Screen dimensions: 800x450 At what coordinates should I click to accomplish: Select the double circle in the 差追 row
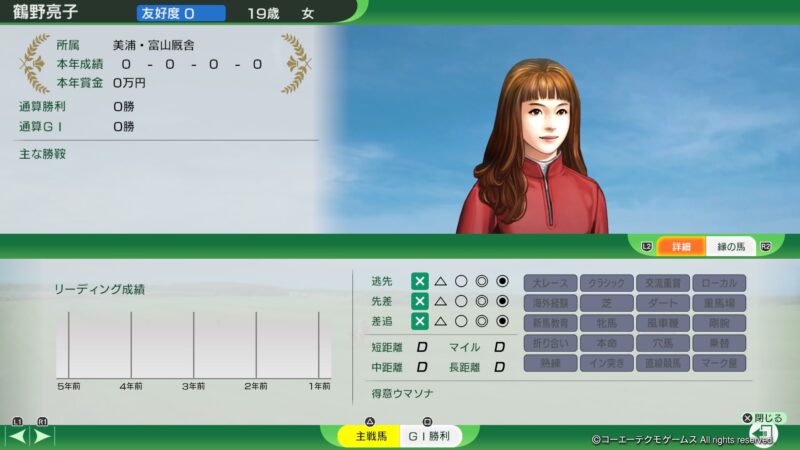click(482, 321)
